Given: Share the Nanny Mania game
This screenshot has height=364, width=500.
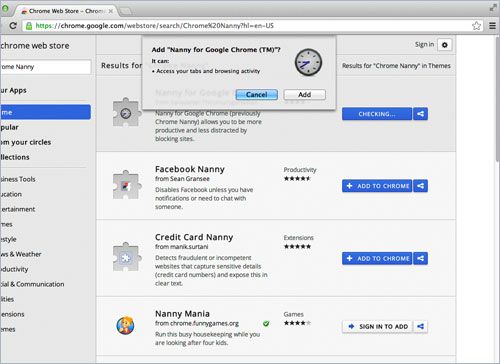Looking at the screenshot, I should point(420,327).
